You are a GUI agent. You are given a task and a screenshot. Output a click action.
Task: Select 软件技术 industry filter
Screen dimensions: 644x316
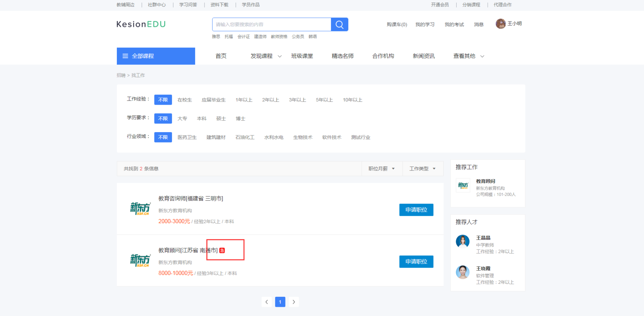point(332,137)
